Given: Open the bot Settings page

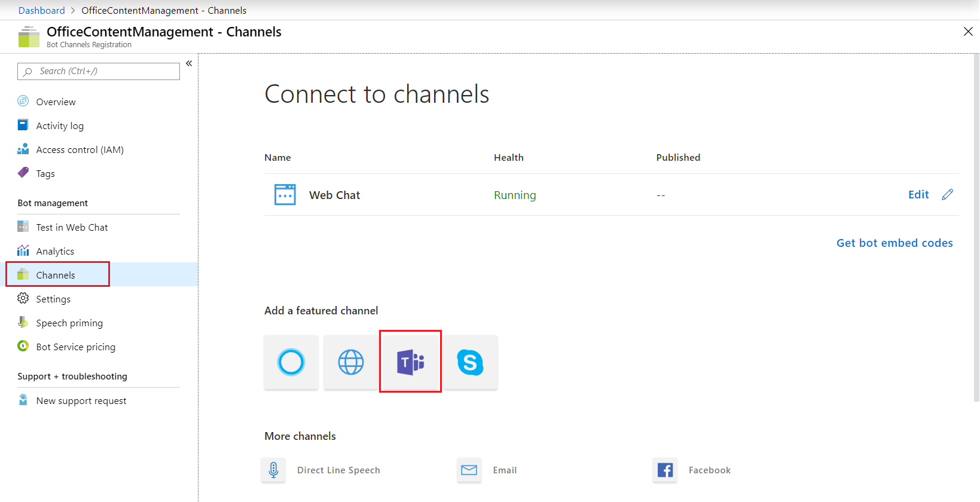Looking at the screenshot, I should 53,299.
